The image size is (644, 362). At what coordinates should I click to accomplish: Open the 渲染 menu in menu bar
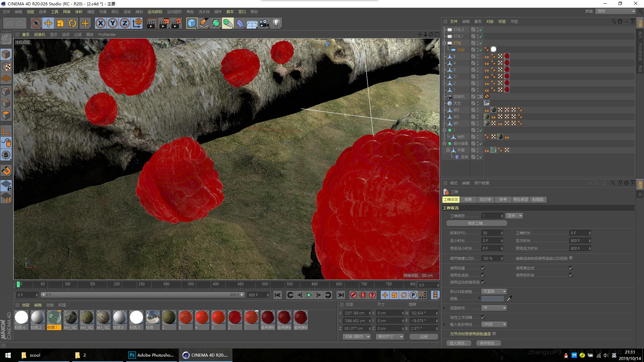127,12
